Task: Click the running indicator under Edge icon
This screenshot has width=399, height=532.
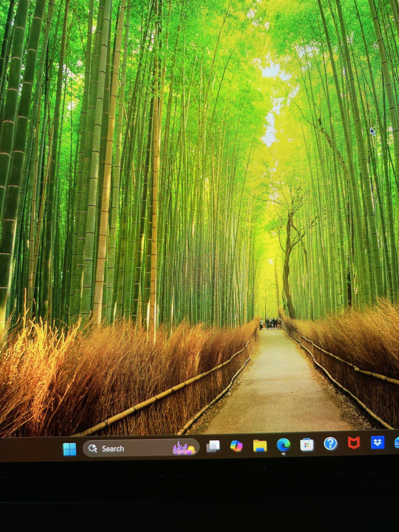Action: (x=284, y=454)
